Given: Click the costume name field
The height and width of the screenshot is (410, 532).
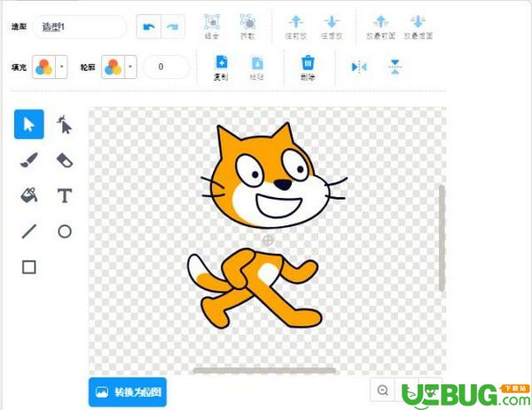Looking at the screenshot, I should [x=80, y=27].
